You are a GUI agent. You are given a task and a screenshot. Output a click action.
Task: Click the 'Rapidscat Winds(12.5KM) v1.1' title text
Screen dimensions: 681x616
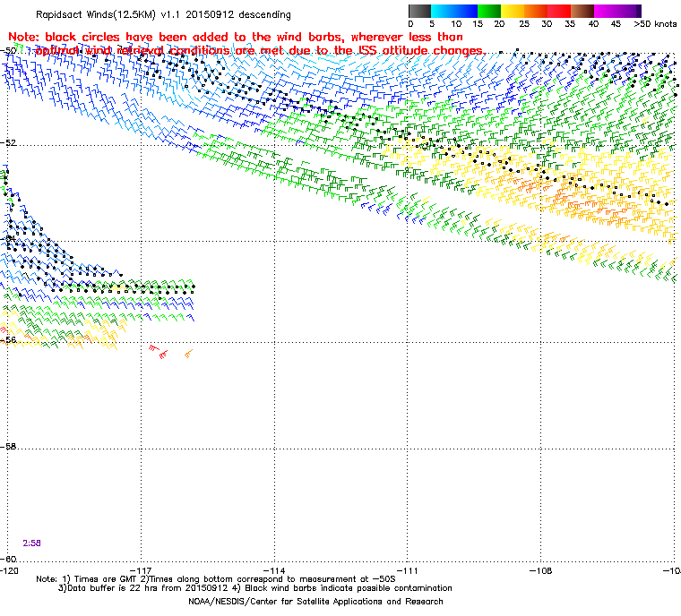point(108,14)
